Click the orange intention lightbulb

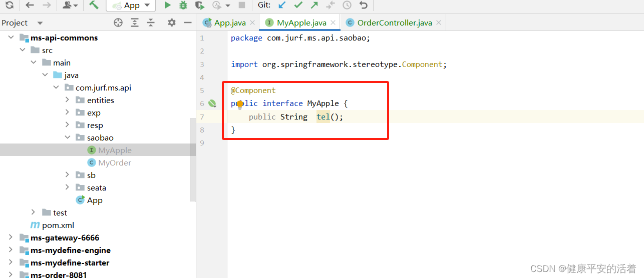point(240,104)
